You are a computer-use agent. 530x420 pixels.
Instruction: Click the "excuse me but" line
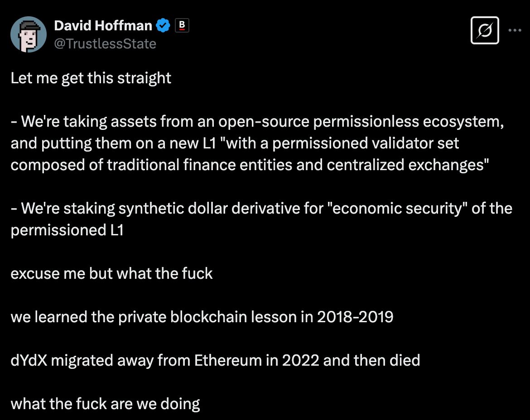point(111,274)
